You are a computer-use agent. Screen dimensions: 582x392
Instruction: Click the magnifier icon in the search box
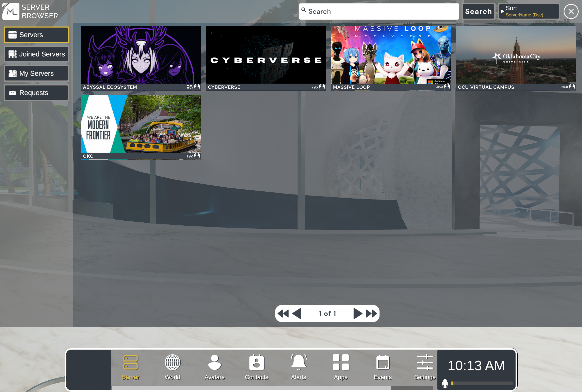304,10
